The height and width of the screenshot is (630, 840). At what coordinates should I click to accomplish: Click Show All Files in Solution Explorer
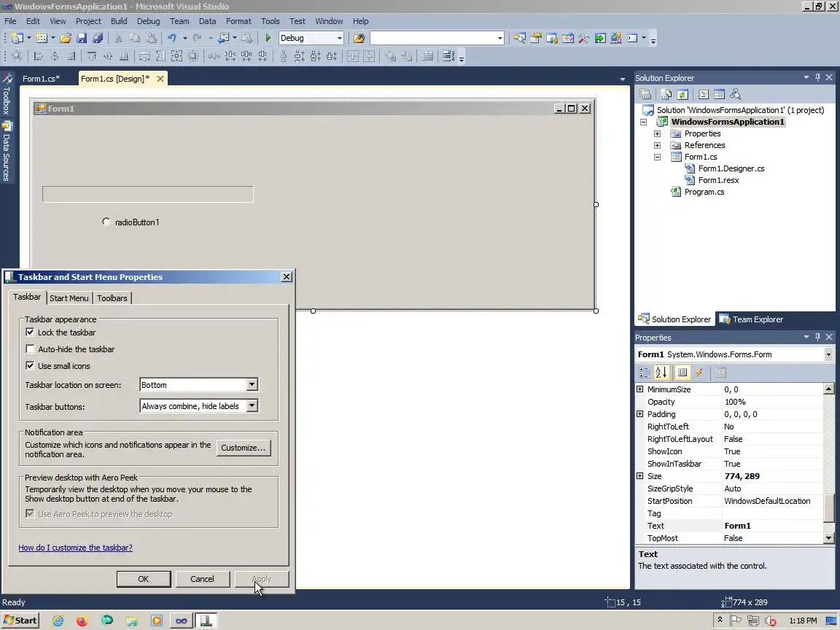(x=666, y=94)
